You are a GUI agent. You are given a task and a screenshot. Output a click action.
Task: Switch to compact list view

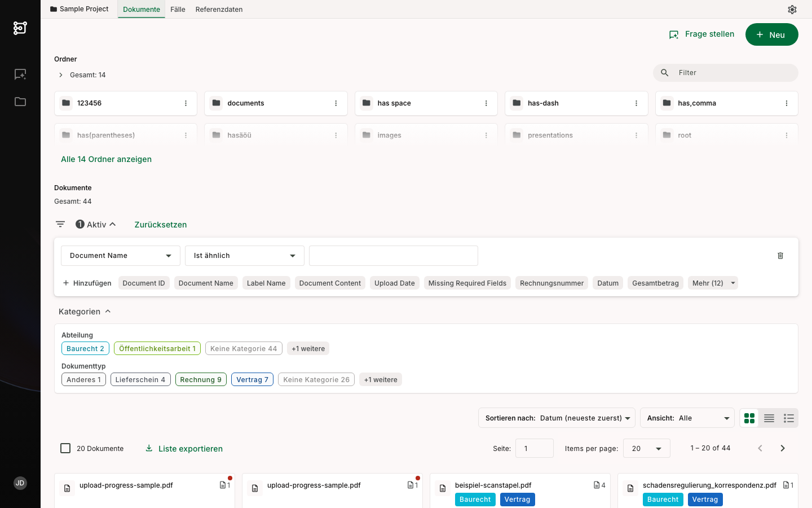[x=769, y=418]
